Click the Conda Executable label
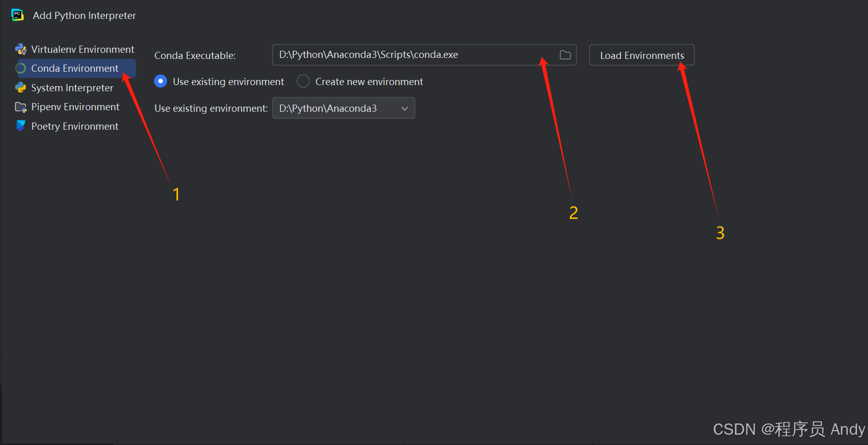Viewport: 868px width, 445px height. 195,55
